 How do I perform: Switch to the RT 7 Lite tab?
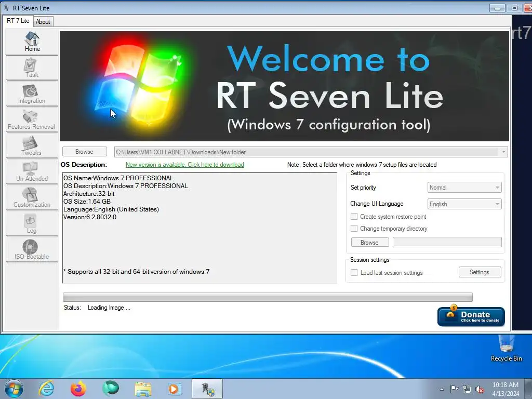pos(18,21)
